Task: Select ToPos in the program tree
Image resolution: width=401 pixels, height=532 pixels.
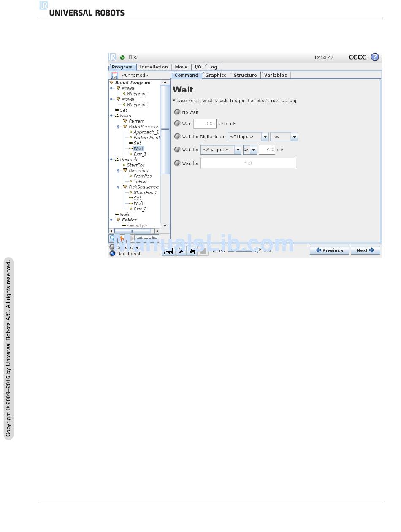Action: [x=140, y=182]
